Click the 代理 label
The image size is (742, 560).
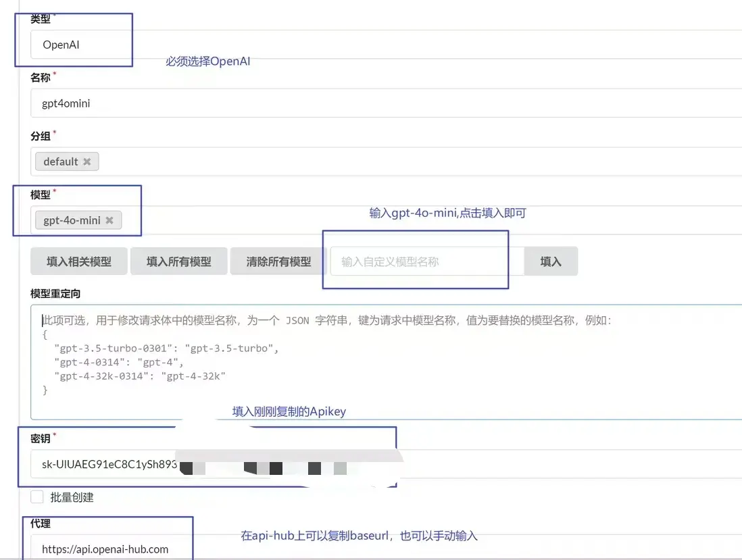(41, 524)
